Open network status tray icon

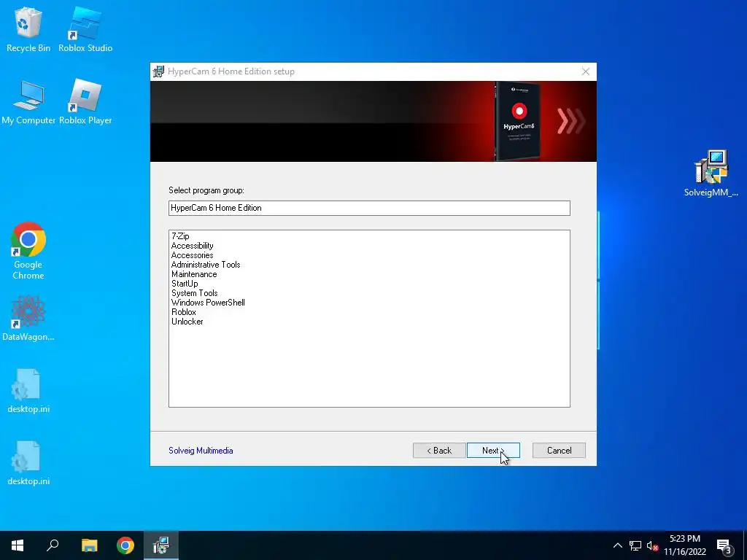[x=635, y=545]
